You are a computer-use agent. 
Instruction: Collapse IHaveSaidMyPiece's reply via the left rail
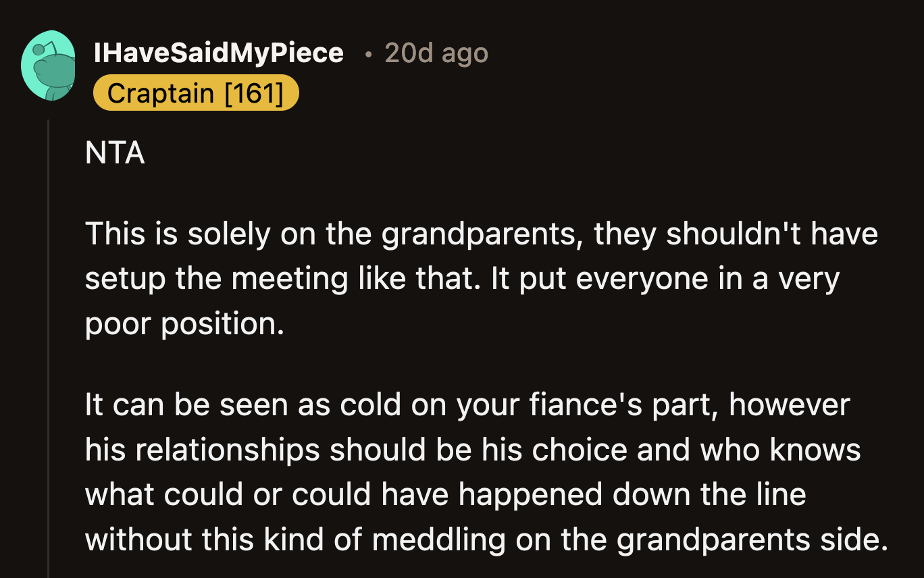[50, 270]
